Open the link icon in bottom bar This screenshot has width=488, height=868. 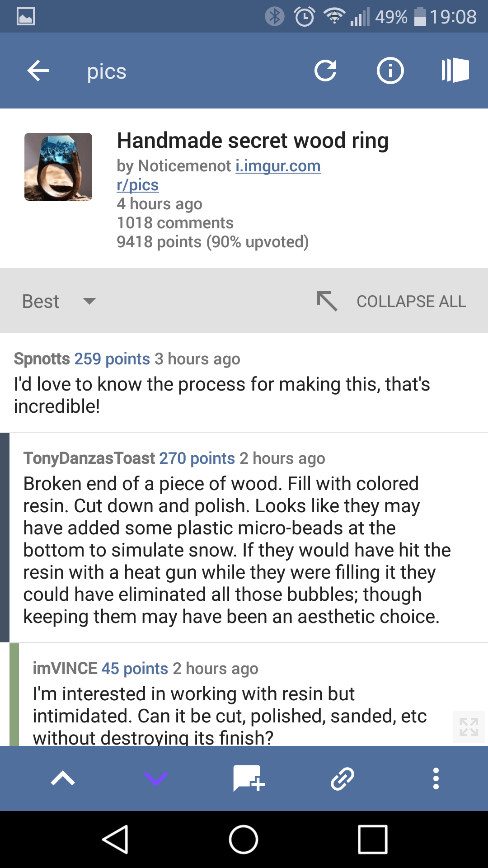(x=343, y=778)
